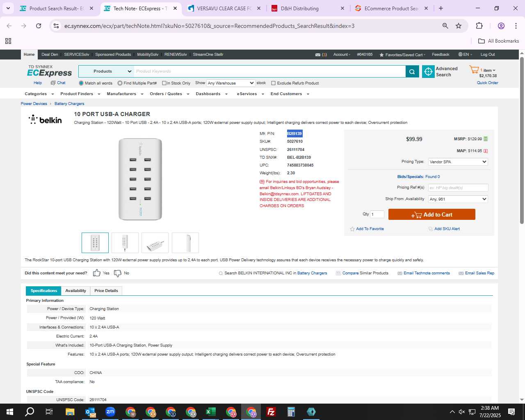Open Excel from the taskbar
The width and height of the screenshot is (525, 420).
[211, 412]
